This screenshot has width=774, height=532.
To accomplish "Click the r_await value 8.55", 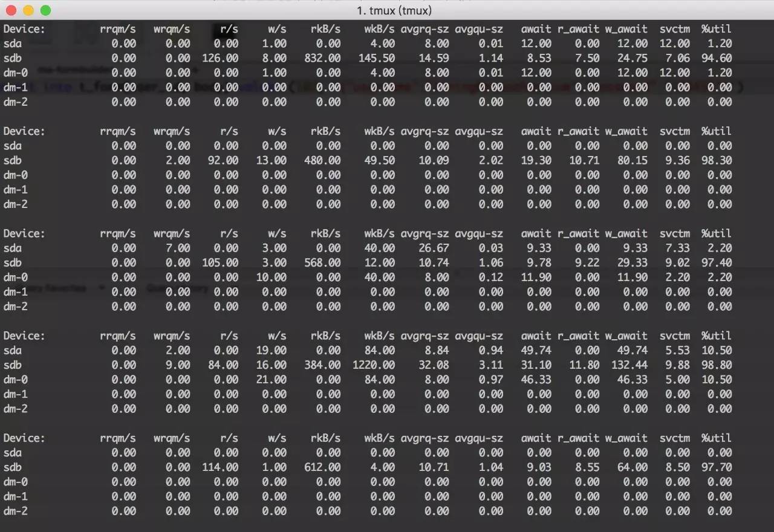I will [588, 467].
